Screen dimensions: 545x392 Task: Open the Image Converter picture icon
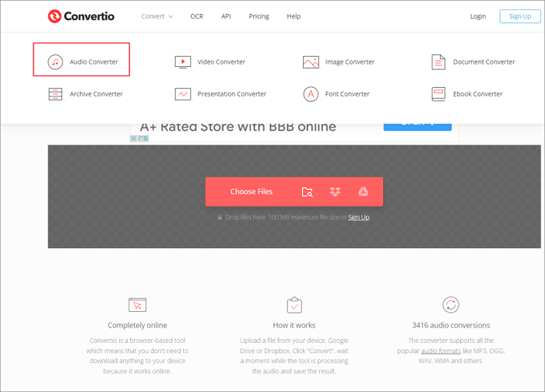tap(311, 62)
